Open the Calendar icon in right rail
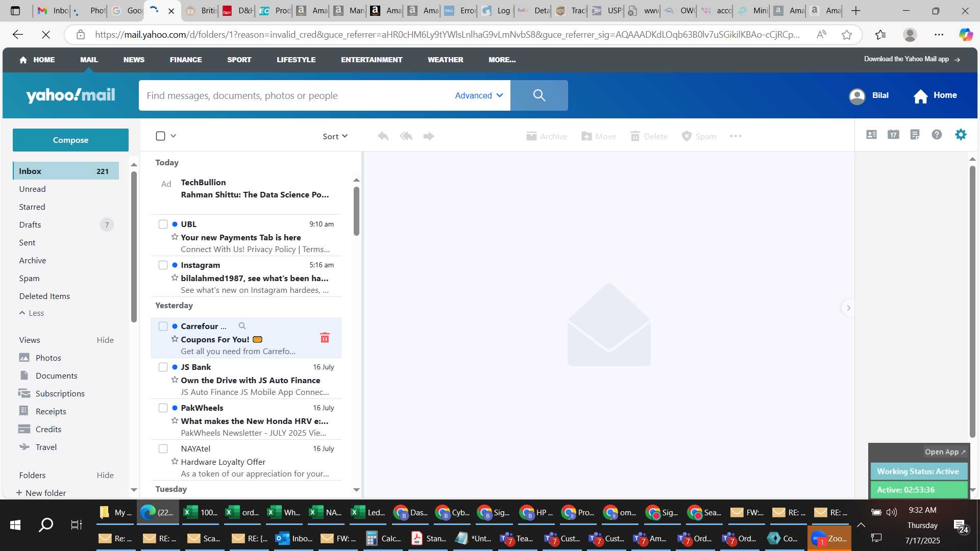Viewport: 980px width, 551px height. click(x=893, y=135)
